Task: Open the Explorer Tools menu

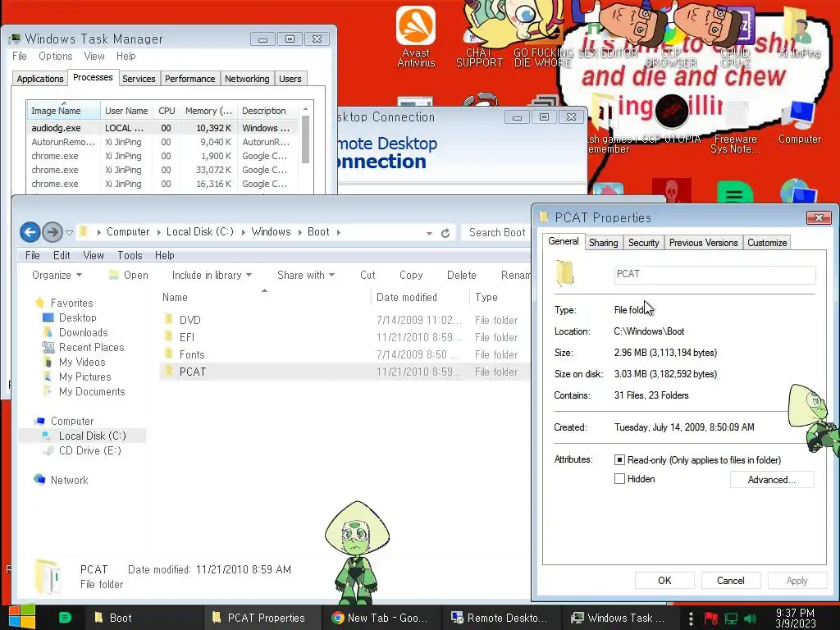Action: tap(130, 256)
